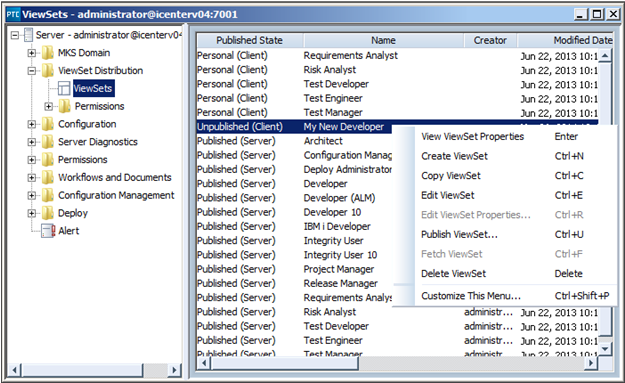625x383 pixels.
Task: Select the Developer (ALM) row
Action: coord(294,198)
